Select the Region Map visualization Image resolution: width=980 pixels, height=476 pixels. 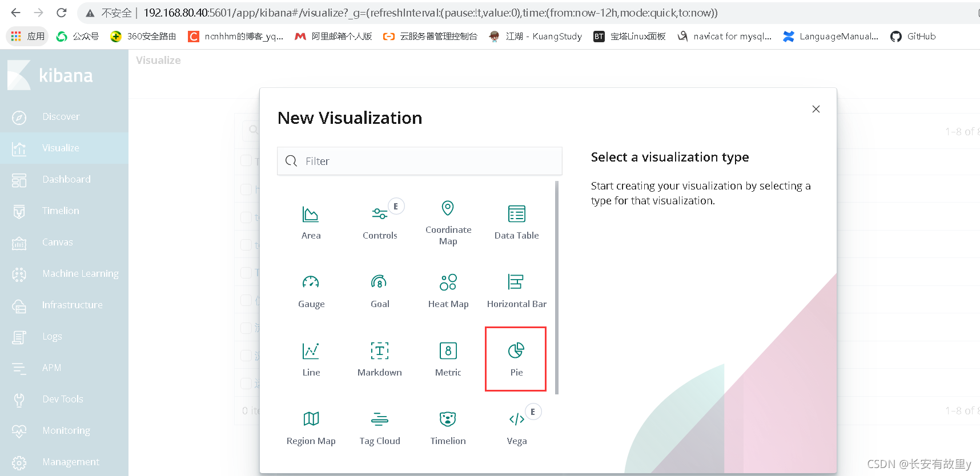point(311,428)
